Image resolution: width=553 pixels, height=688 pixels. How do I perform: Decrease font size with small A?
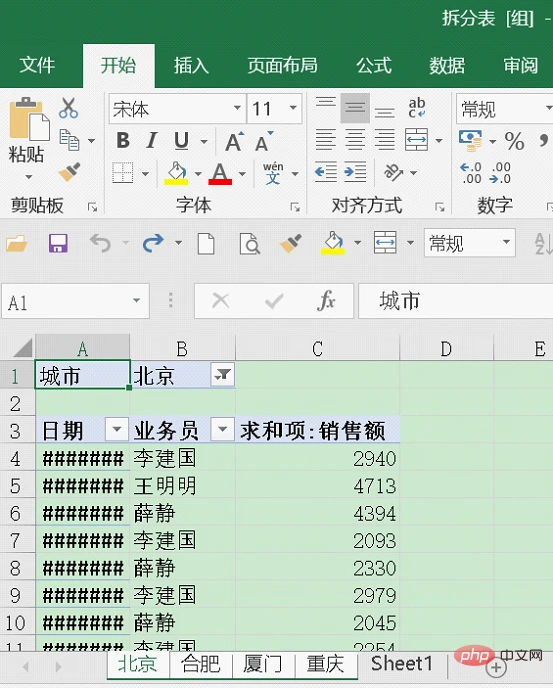tap(264, 141)
